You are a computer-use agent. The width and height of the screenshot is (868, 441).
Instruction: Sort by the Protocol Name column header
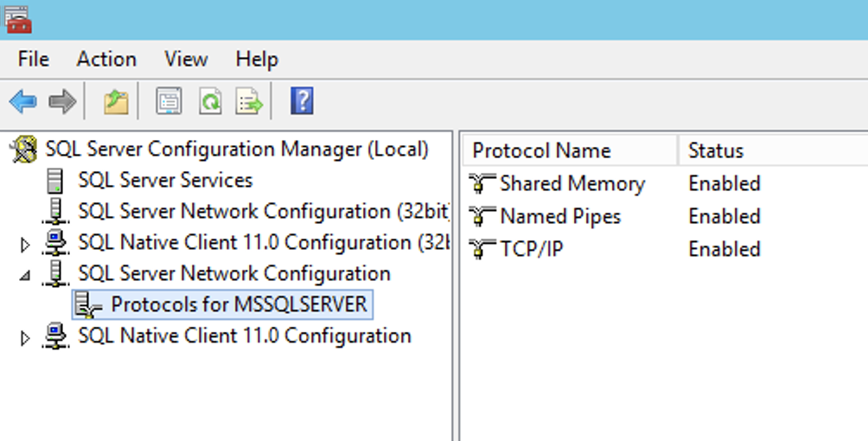pos(541,150)
